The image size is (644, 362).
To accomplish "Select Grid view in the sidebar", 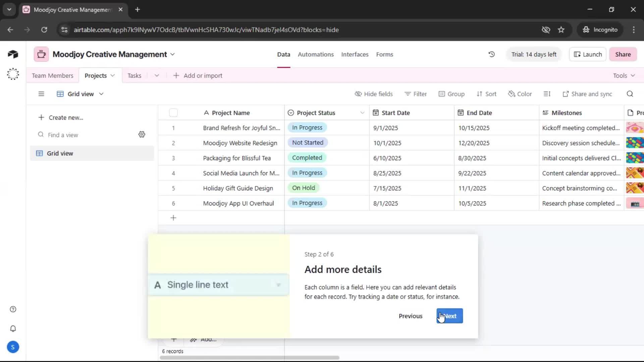I will pyautogui.click(x=92, y=153).
